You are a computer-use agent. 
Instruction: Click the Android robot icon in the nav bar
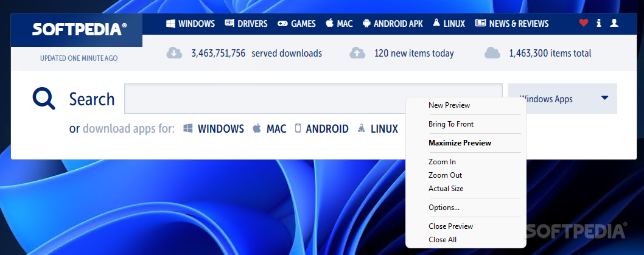coord(366,23)
